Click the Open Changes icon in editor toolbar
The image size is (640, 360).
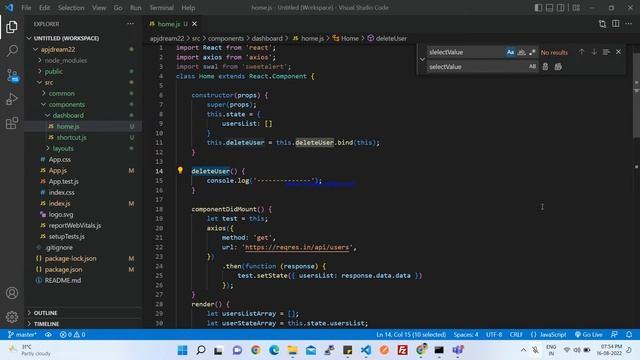coord(602,24)
